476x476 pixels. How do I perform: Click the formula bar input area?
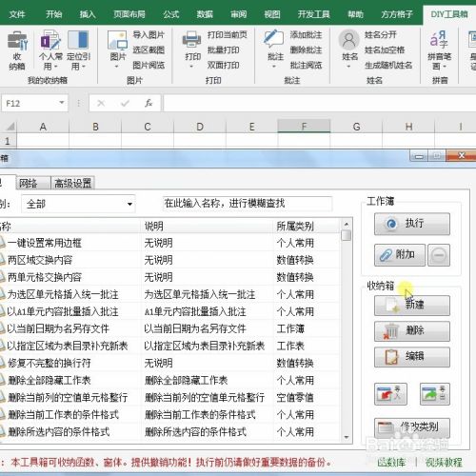click(x=319, y=103)
